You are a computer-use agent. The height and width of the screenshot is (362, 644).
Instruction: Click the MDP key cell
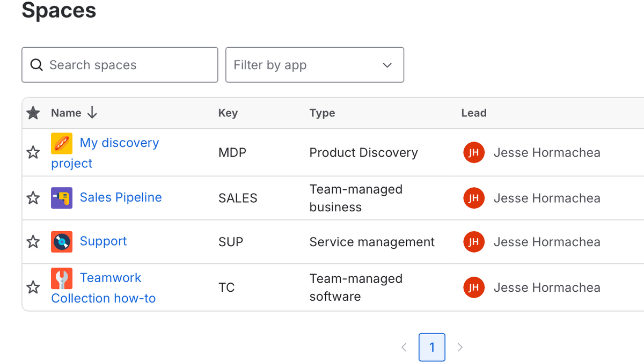point(232,153)
